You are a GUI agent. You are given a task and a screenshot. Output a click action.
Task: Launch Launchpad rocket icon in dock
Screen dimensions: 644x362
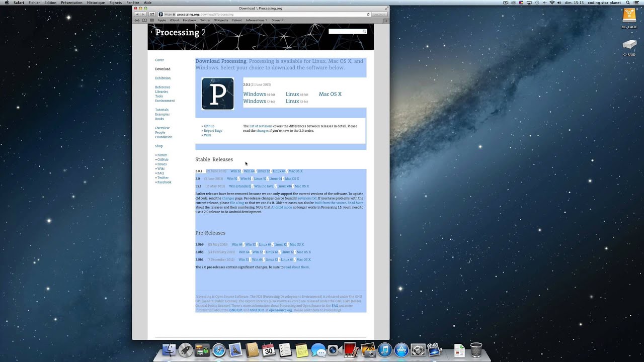click(186, 350)
